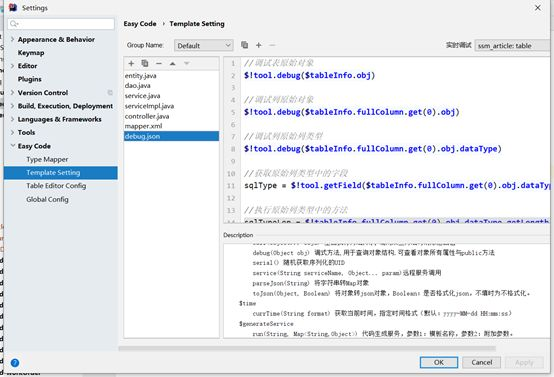The image size is (554, 377).
Task: Remove group using minus icon beside Group Name
Action: point(272,45)
